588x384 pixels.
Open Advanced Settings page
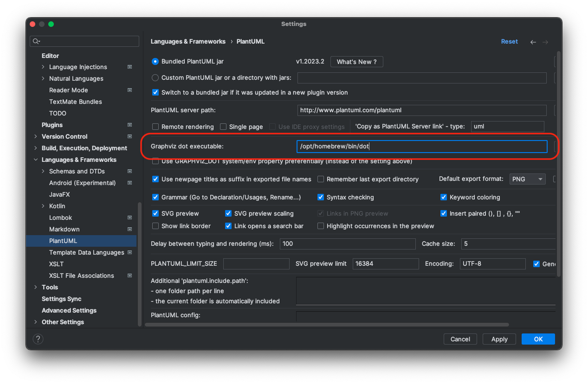69,310
